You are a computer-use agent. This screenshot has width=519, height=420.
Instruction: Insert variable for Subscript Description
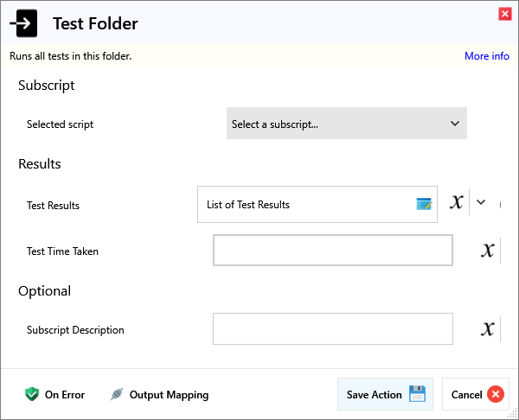pos(488,329)
